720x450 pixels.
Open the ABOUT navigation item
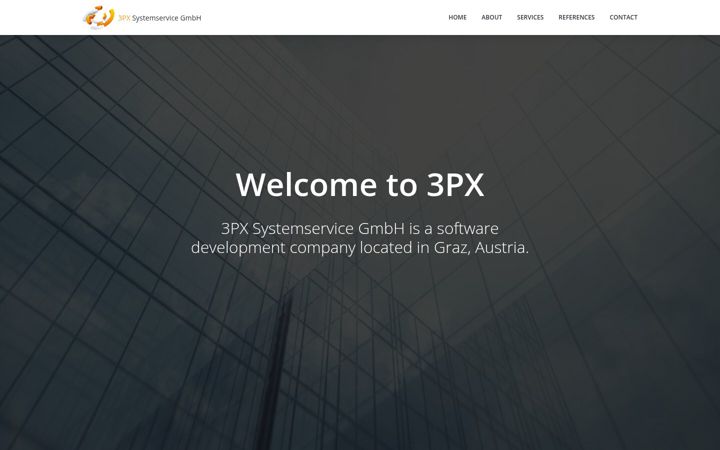(x=491, y=17)
